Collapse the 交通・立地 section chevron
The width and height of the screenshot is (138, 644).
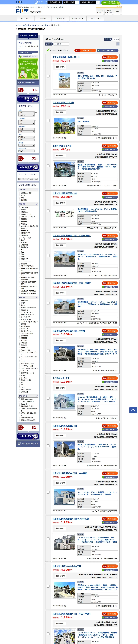pos(37,190)
